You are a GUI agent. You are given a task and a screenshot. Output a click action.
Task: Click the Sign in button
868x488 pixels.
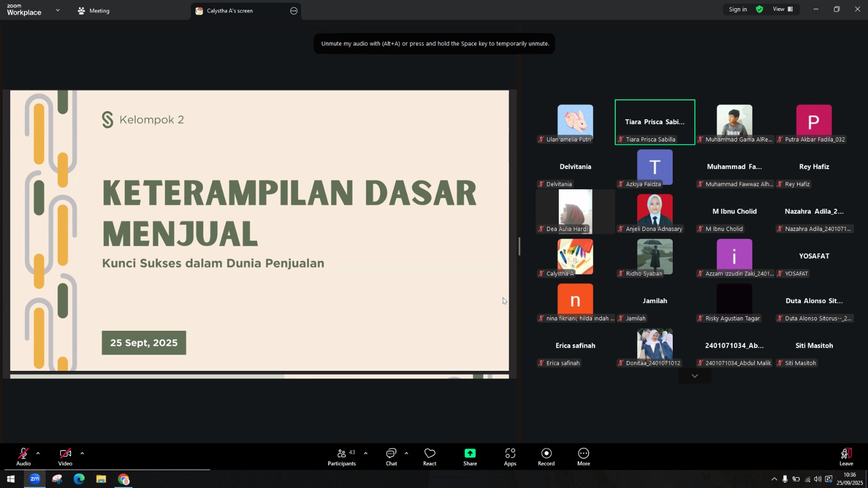(x=737, y=9)
